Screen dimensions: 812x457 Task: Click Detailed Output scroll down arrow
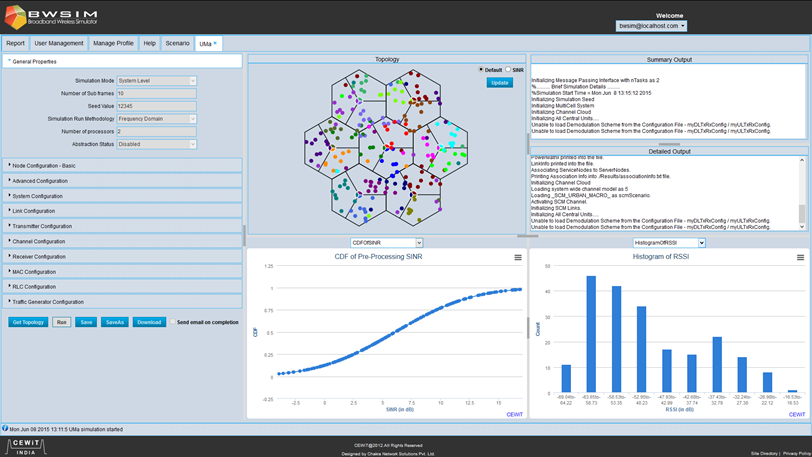tap(802, 227)
